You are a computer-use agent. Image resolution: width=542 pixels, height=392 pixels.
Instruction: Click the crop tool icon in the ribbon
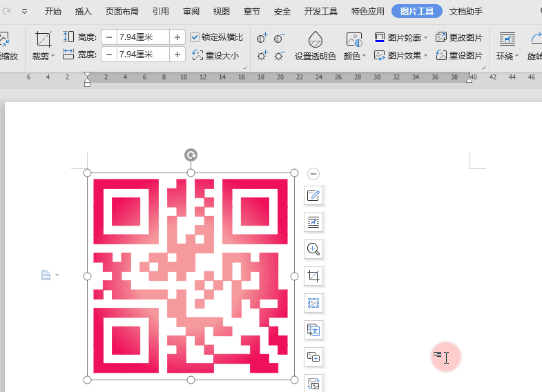43,40
